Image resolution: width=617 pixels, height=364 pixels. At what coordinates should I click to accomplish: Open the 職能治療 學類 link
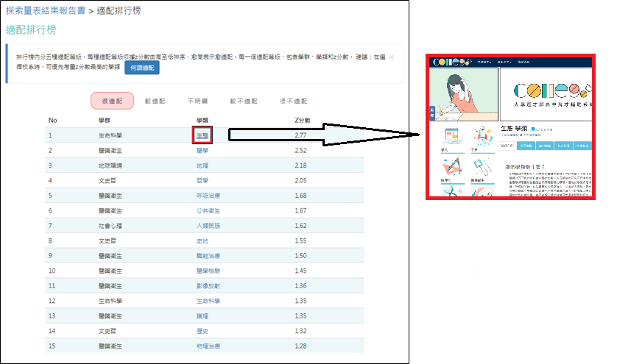208,255
